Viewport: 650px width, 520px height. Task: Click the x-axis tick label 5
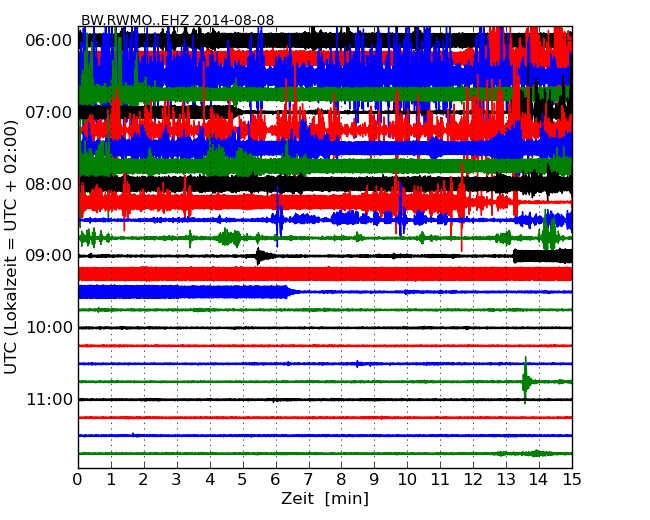243,480
